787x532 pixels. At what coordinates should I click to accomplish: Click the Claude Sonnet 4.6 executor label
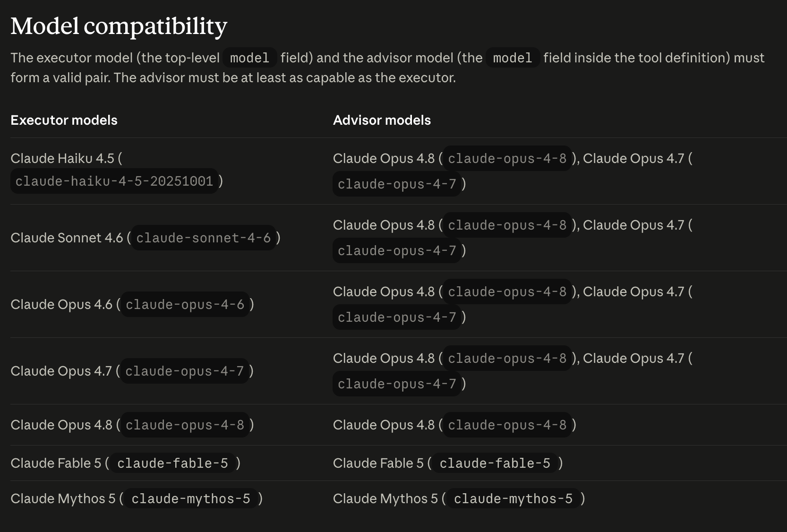(67, 238)
